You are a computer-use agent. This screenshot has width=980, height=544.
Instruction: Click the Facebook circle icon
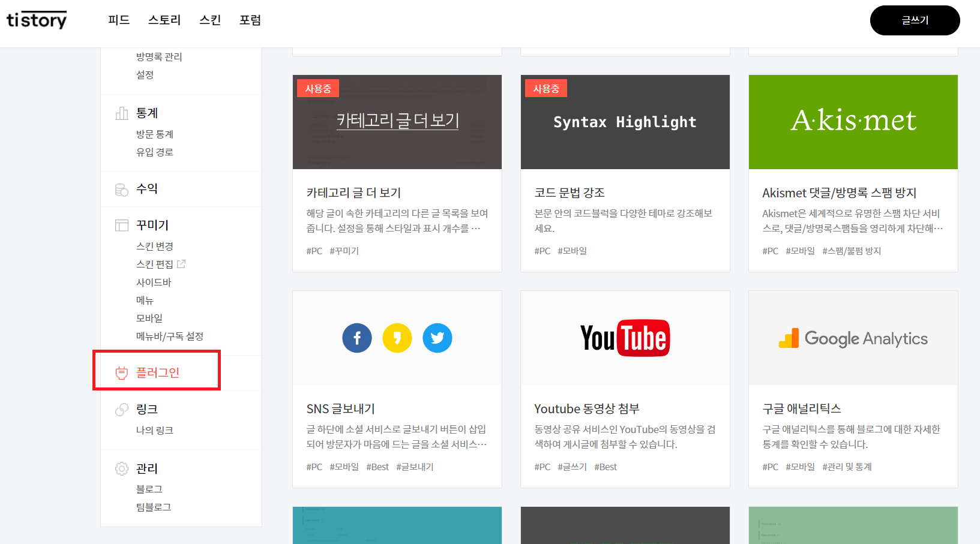click(357, 338)
